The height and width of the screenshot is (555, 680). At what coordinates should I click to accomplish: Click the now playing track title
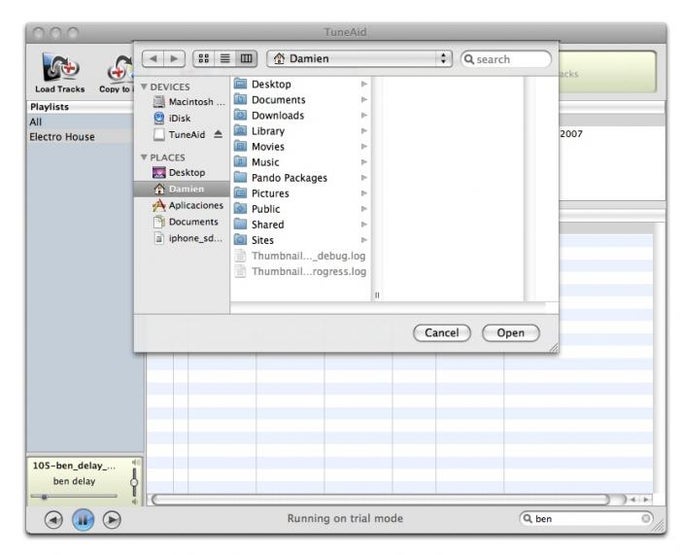(74, 466)
